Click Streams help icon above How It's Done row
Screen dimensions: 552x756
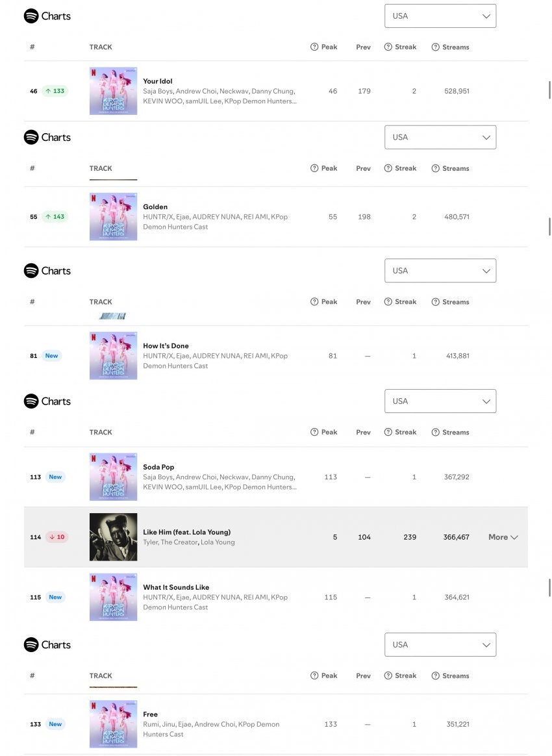point(435,302)
